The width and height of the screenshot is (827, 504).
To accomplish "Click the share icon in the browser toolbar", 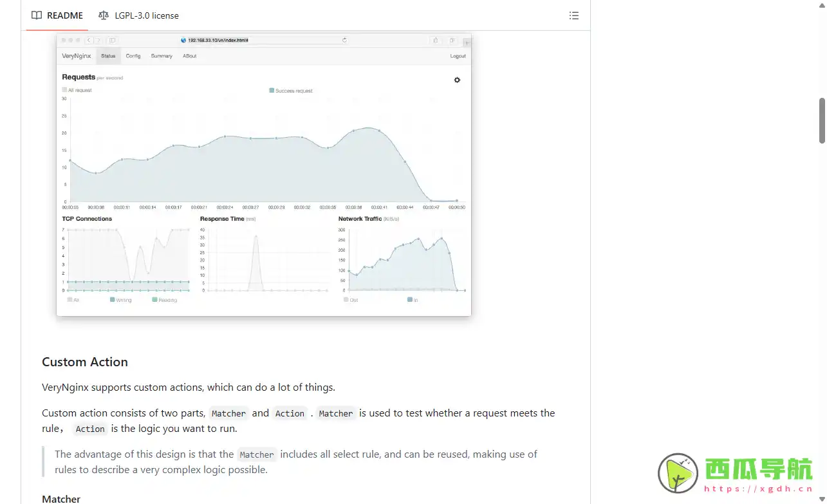I will tap(436, 40).
